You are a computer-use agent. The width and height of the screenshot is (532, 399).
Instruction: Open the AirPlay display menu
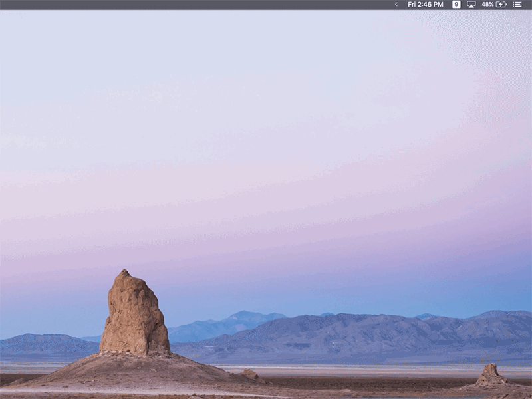(471, 5)
